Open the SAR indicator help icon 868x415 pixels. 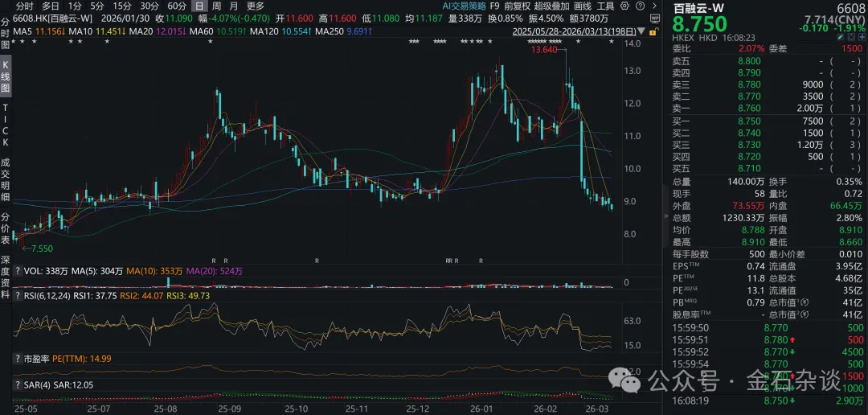[x=17, y=384]
